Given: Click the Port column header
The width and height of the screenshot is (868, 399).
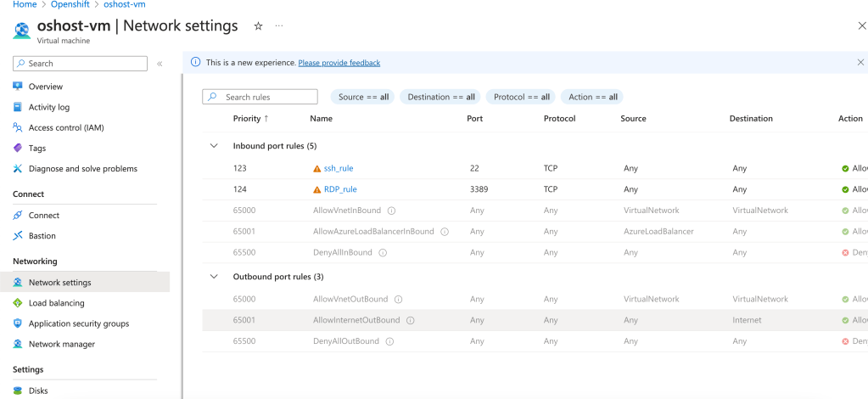Looking at the screenshot, I should pos(475,119).
